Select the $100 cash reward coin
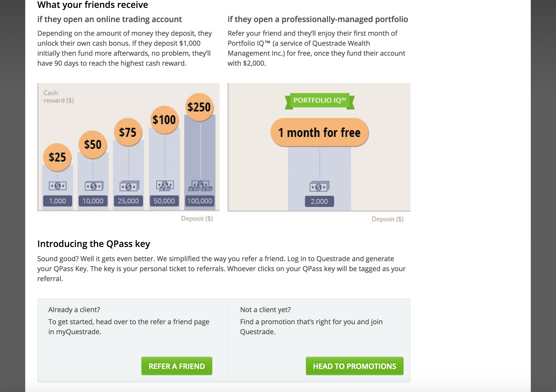Image resolution: width=556 pixels, height=392 pixels. pos(164,120)
